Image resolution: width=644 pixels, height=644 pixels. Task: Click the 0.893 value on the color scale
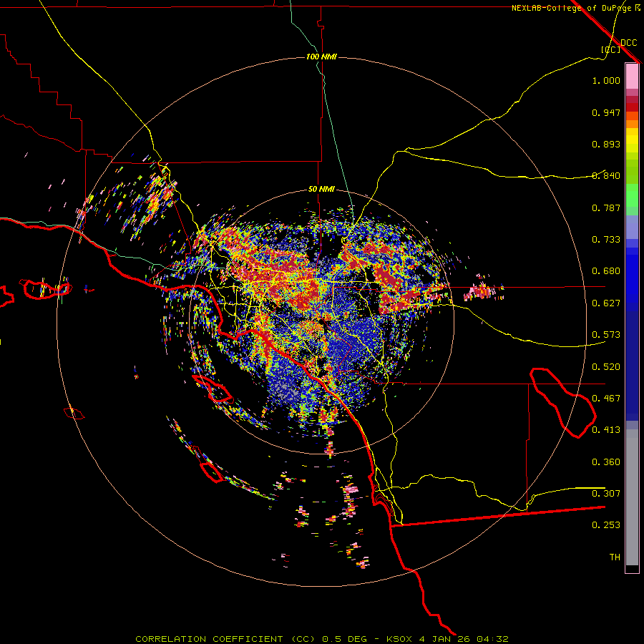tap(606, 144)
